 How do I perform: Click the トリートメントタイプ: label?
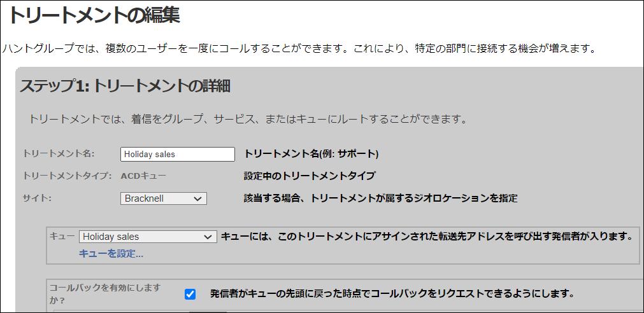(x=68, y=176)
